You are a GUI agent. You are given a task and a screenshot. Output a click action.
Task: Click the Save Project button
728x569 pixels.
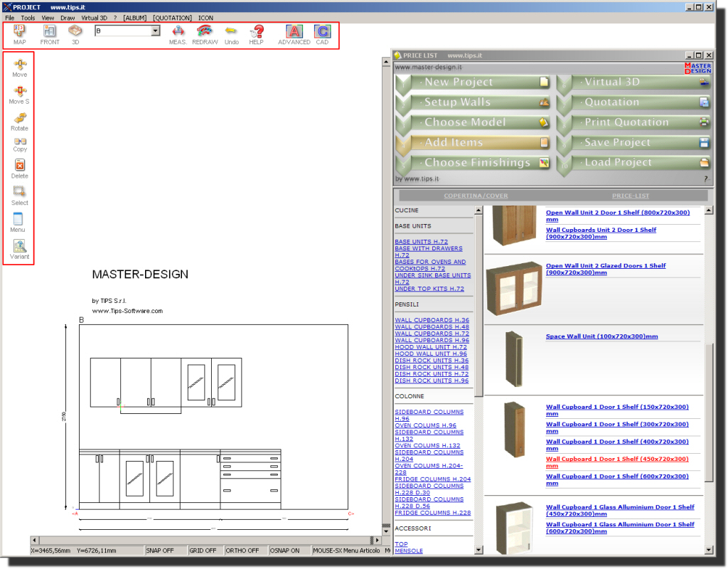(x=633, y=142)
